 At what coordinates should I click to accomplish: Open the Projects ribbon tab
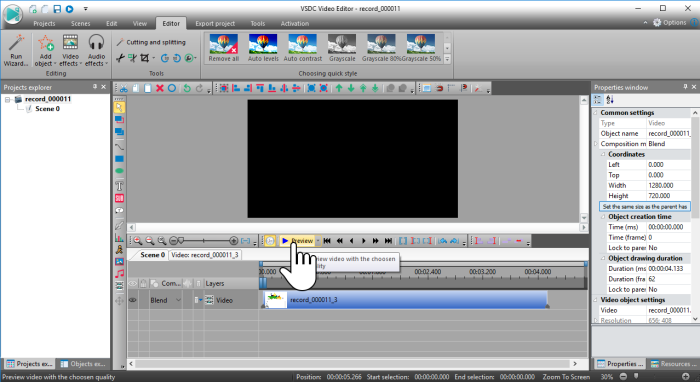[44, 23]
